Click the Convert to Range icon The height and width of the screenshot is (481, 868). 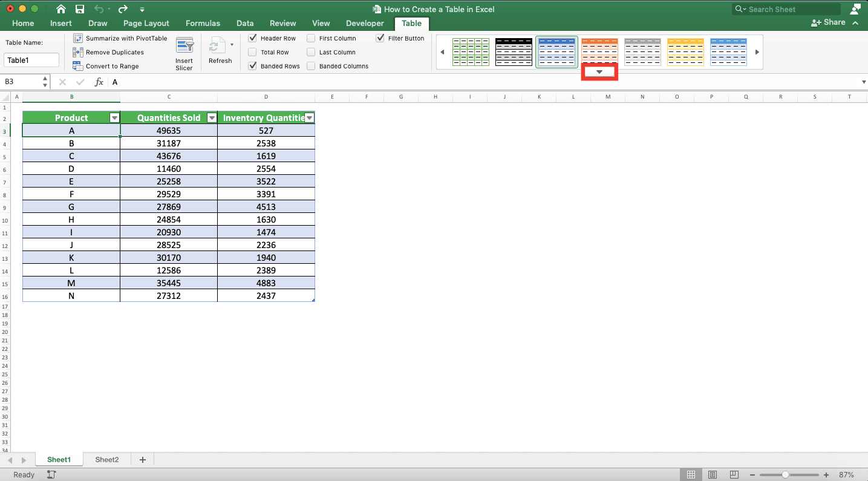point(78,66)
